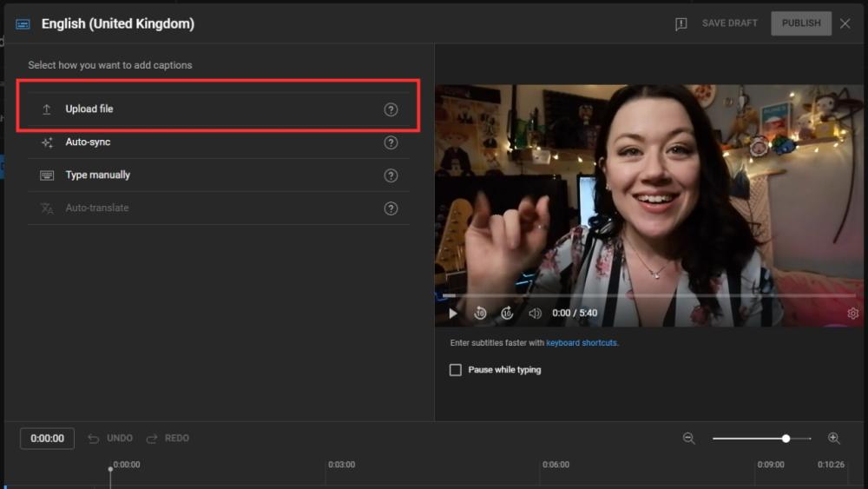Image resolution: width=868 pixels, height=489 pixels.
Task: Click the UNDO button
Action: point(110,439)
